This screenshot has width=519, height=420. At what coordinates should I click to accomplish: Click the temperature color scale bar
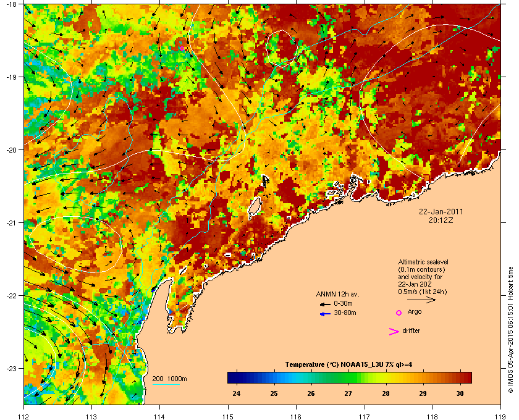point(350,377)
